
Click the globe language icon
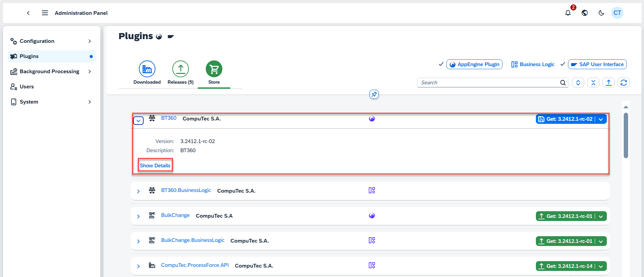(585, 13)
